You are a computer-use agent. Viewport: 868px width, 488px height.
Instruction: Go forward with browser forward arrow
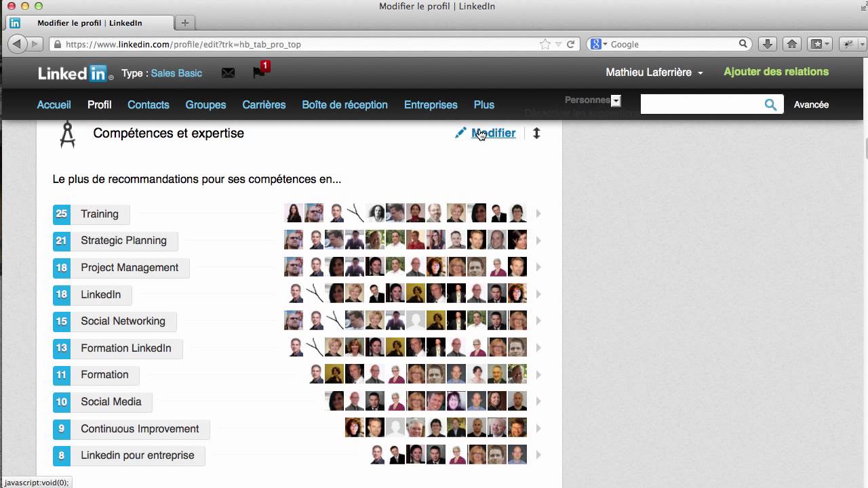(x=35, y=44)
